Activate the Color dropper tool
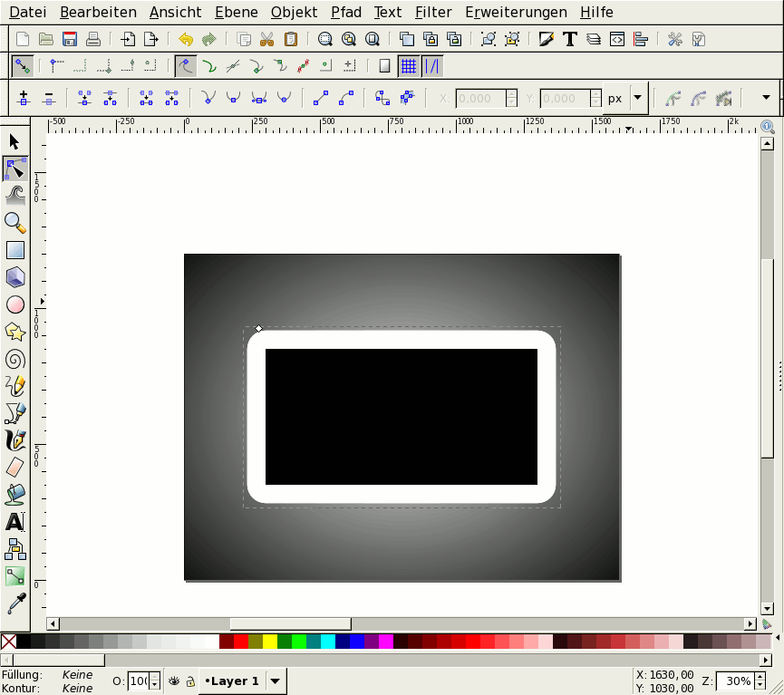The image size is (784, 695). 15,603
